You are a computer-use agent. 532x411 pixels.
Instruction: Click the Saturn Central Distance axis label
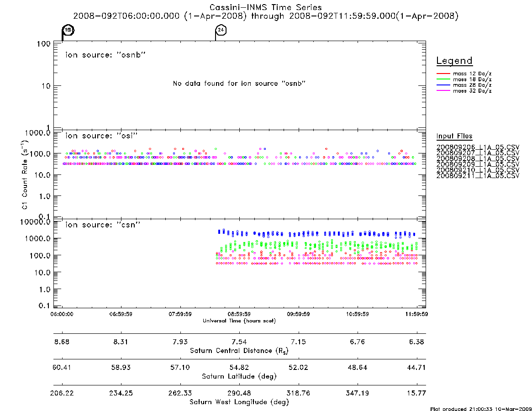tap(239, 351)
